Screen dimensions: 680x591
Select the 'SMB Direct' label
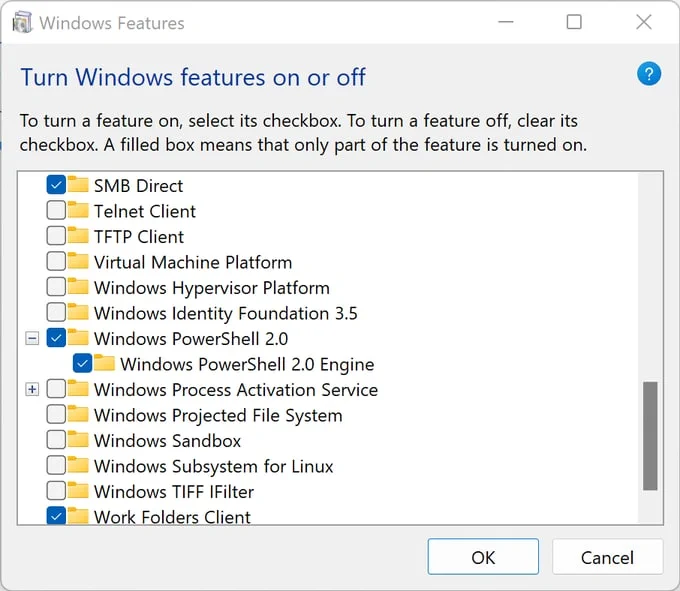(138, 186)
